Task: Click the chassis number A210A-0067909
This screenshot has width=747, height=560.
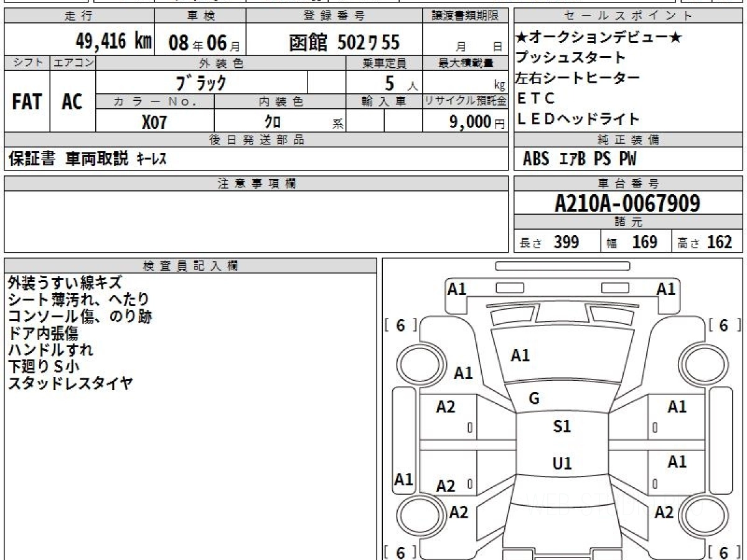Action: tap(627, 203)
